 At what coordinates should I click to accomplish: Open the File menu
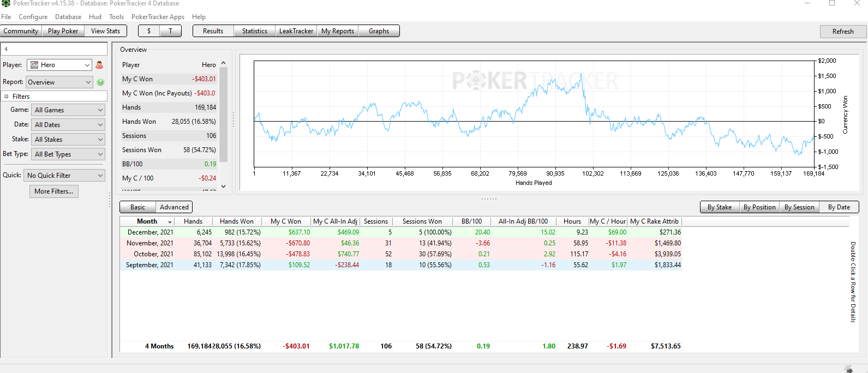click(x=6, y=17)
